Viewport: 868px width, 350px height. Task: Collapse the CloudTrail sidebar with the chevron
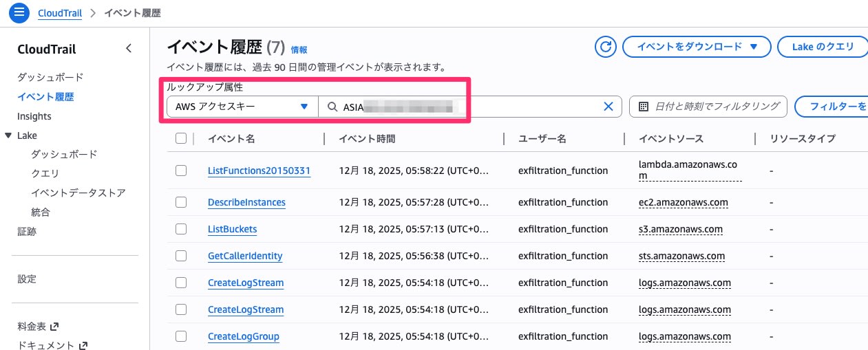point(129,48)
